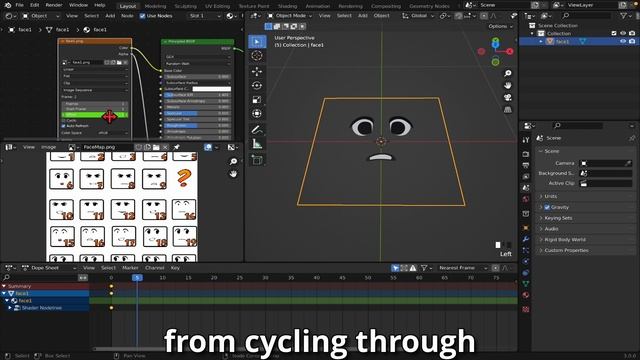Select the Add Cube tool in viewport
This screenshot has height=360, width=640.
(257, 160)
